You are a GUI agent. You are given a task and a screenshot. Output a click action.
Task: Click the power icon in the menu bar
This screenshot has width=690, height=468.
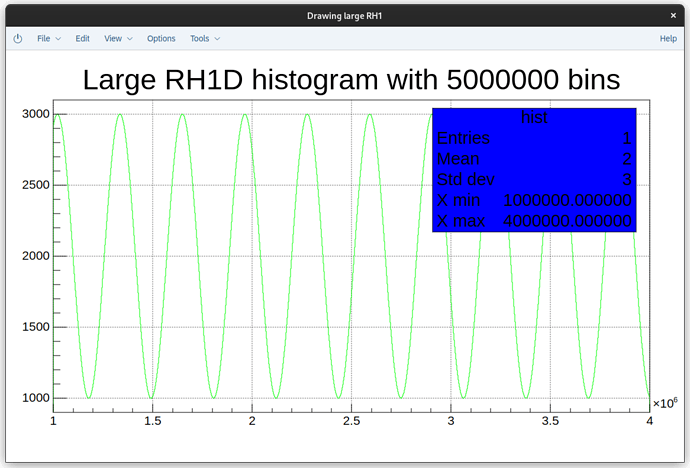click(x=17, y=38)
